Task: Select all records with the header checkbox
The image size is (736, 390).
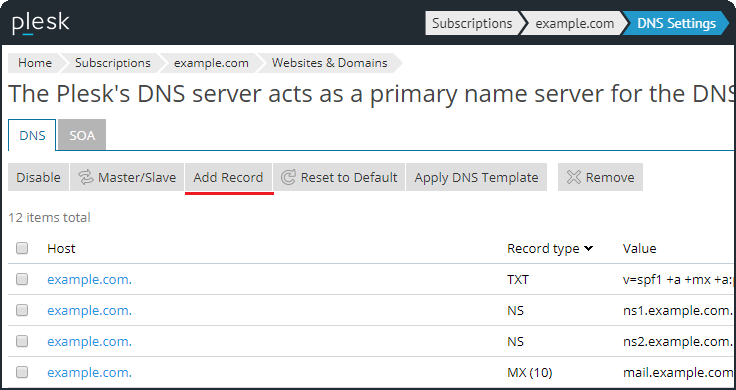Action: tap(22, 248)
